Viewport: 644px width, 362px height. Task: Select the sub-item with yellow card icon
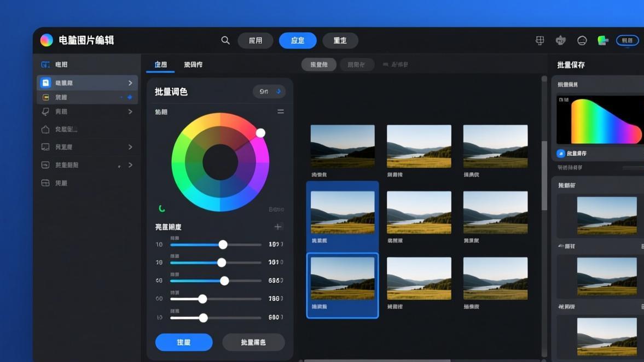pyautogui.click(x=87, y=97)
